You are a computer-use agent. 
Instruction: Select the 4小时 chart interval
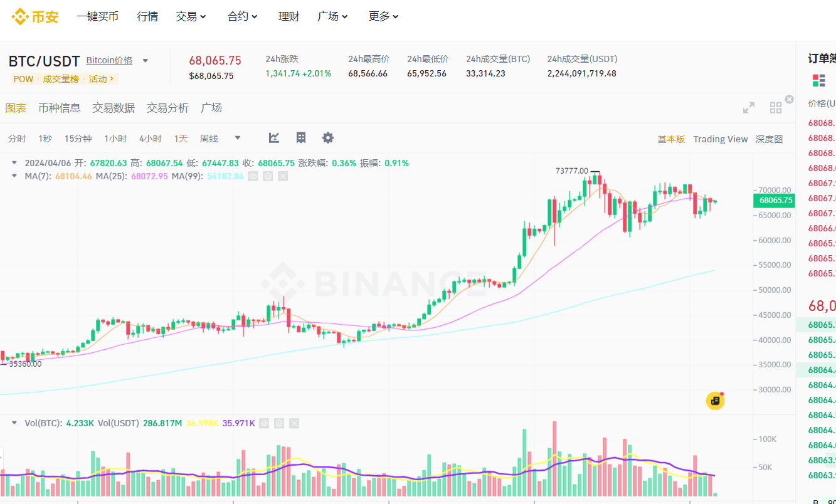(x=151, y=139)
